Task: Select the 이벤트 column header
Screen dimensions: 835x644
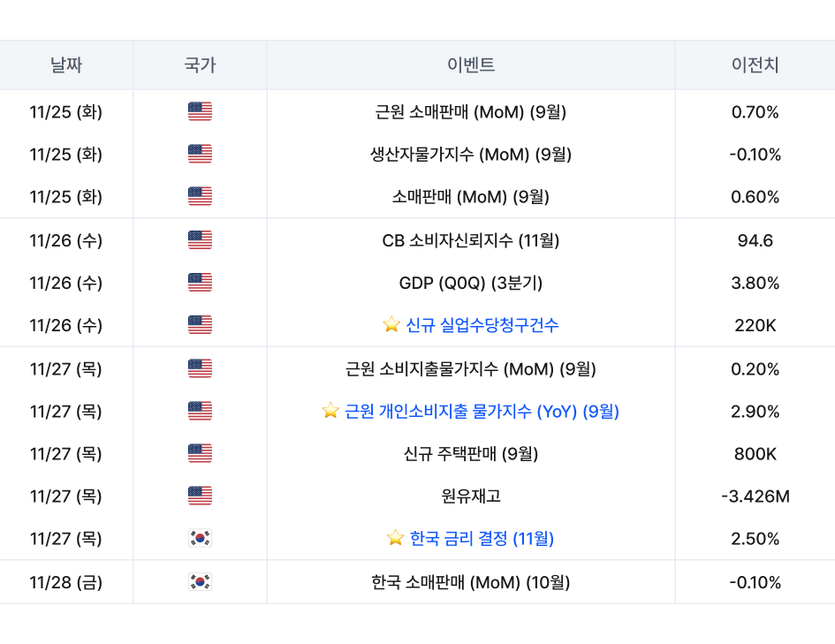Action: click(x=471, y=65)
